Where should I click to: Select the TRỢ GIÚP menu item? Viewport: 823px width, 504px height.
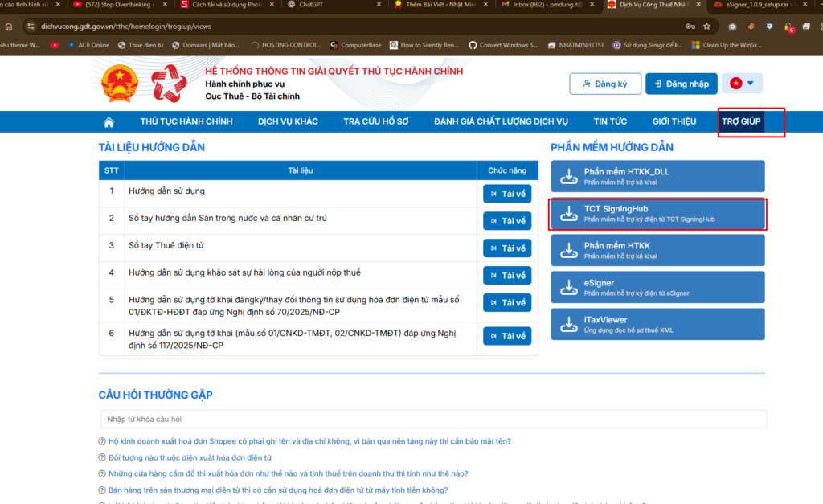coord(741,122)
